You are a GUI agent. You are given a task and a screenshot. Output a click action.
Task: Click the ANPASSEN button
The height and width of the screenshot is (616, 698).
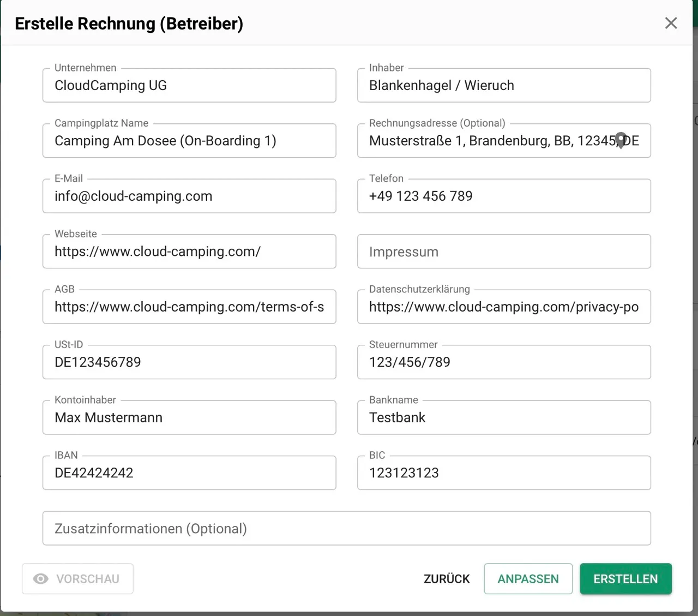[x=528, y=579]
